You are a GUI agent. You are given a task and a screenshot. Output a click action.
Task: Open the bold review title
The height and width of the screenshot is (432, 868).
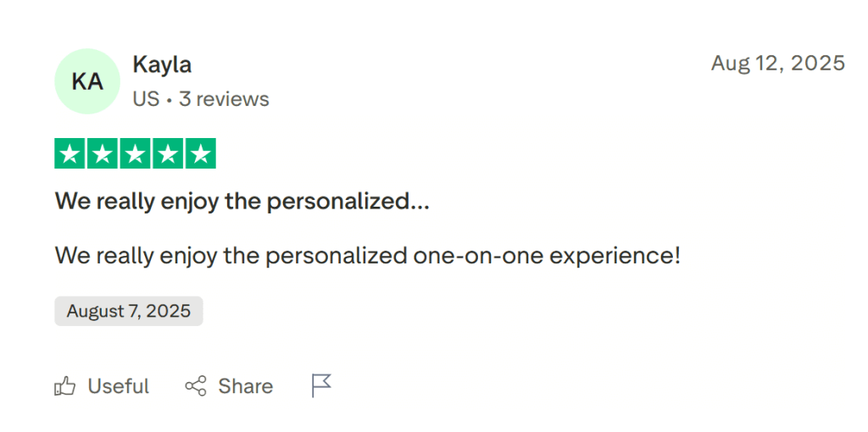tap(242, 202)
